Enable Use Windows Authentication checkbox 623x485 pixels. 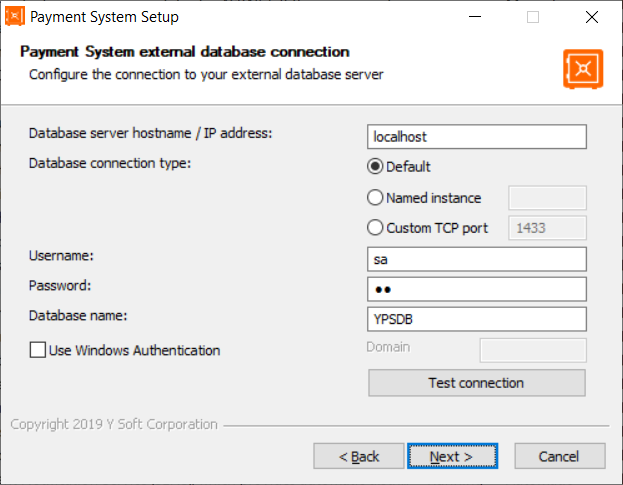(x=38, y=350)
